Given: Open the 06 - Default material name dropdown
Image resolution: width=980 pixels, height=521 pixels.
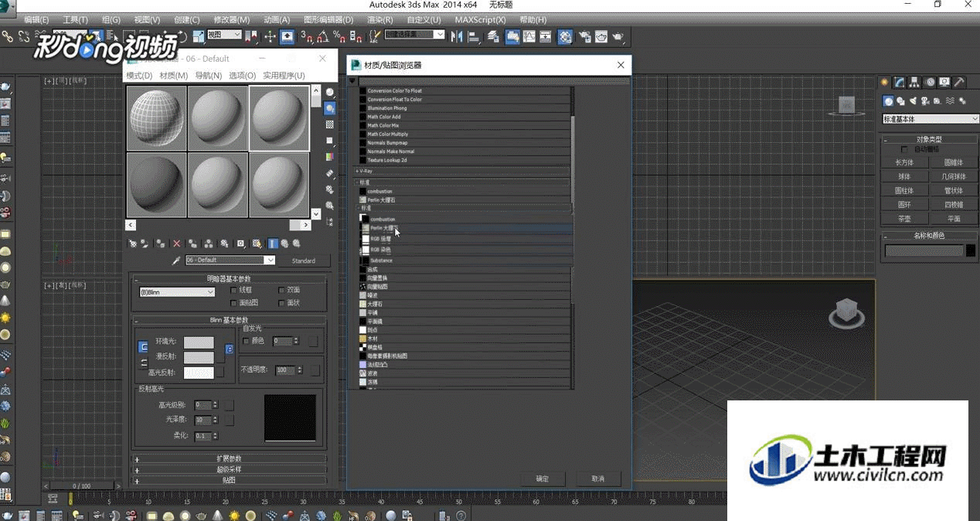Looking at the screenshot, I should point(230,260).
